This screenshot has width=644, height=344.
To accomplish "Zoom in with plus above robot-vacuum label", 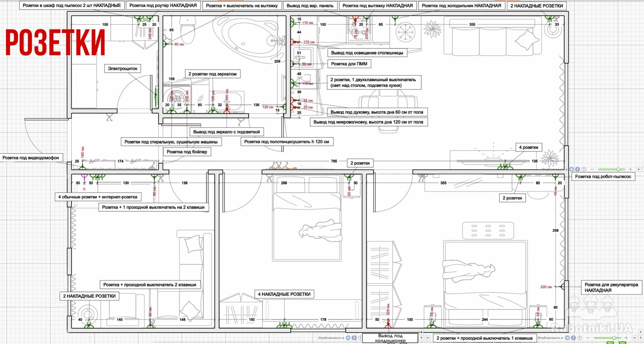I will tap(630, 169).
